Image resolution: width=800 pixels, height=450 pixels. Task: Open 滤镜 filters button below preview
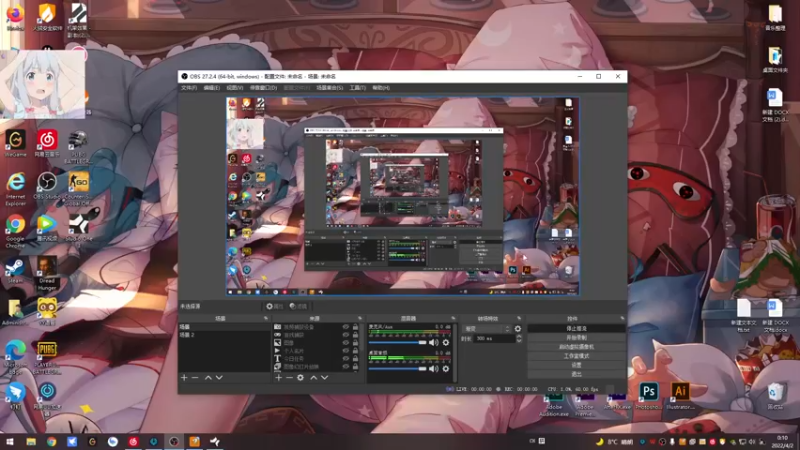tap(298, 306)
